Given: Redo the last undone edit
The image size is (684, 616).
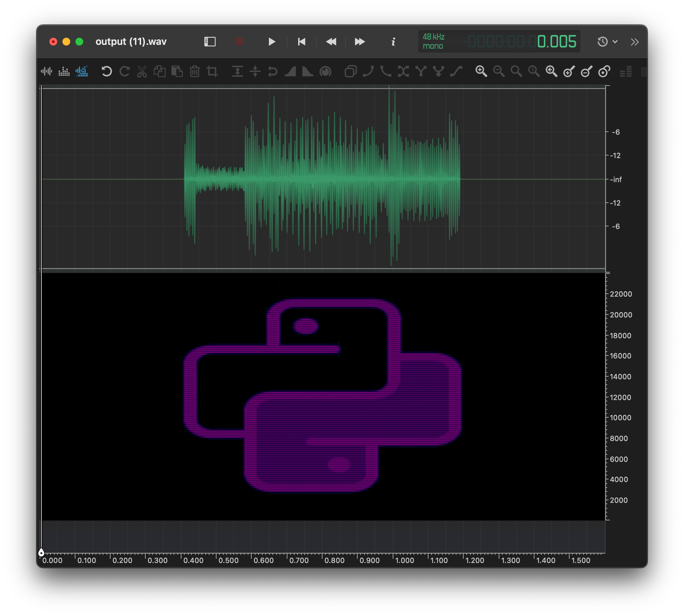Looking at the screenshot, I should tap(124, 72).
